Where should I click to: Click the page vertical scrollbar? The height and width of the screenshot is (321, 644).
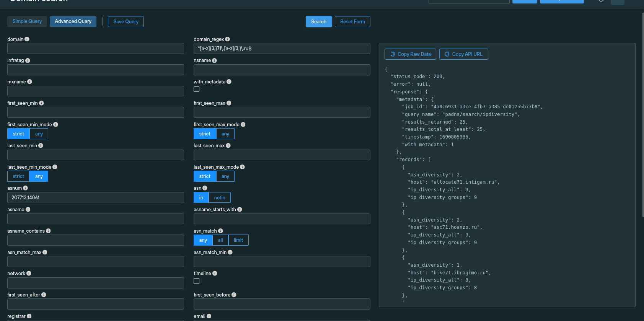642,115
